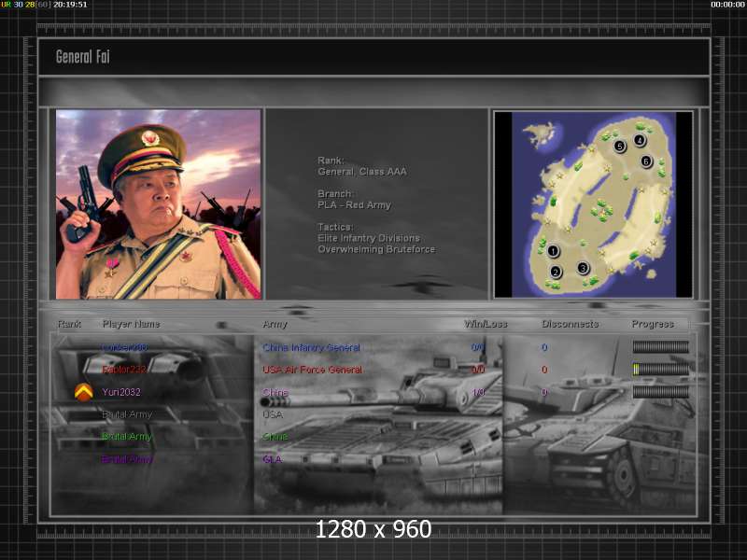Click the Win/Loss column header
This screenshot has width=747, height=560.
pos(486,324)
